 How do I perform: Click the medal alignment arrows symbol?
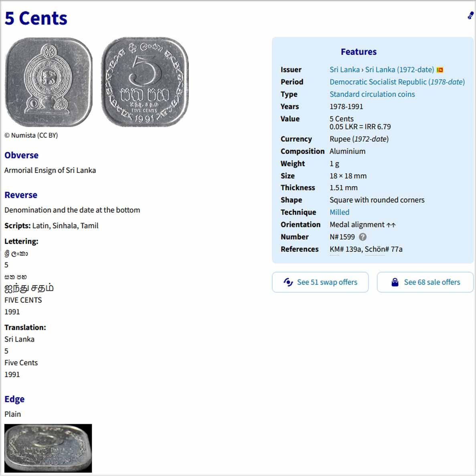(x=391, y=225)
